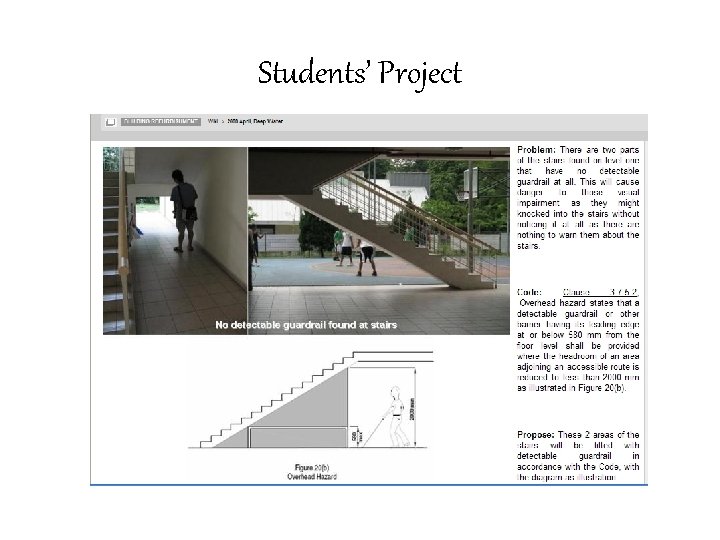The image size is (720, 540).
Task: Click the 'Figure 20(b)' caption text
Action: click(312, 467)
